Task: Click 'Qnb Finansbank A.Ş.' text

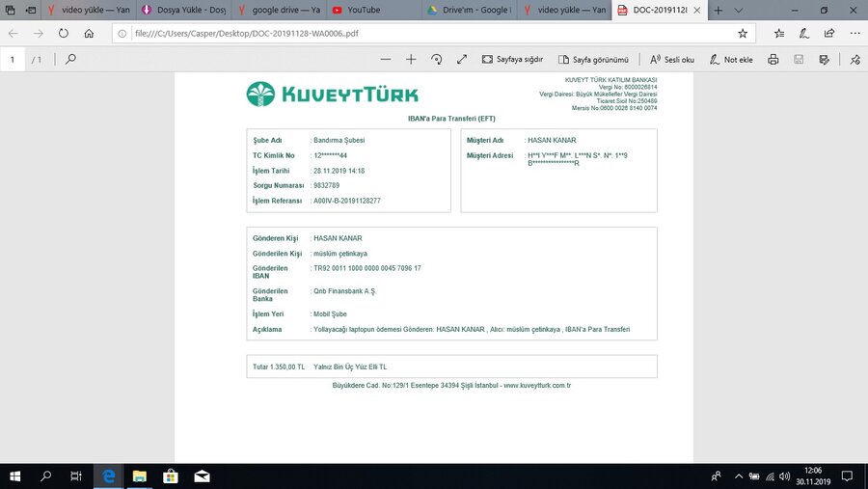Action: (345, 290)
